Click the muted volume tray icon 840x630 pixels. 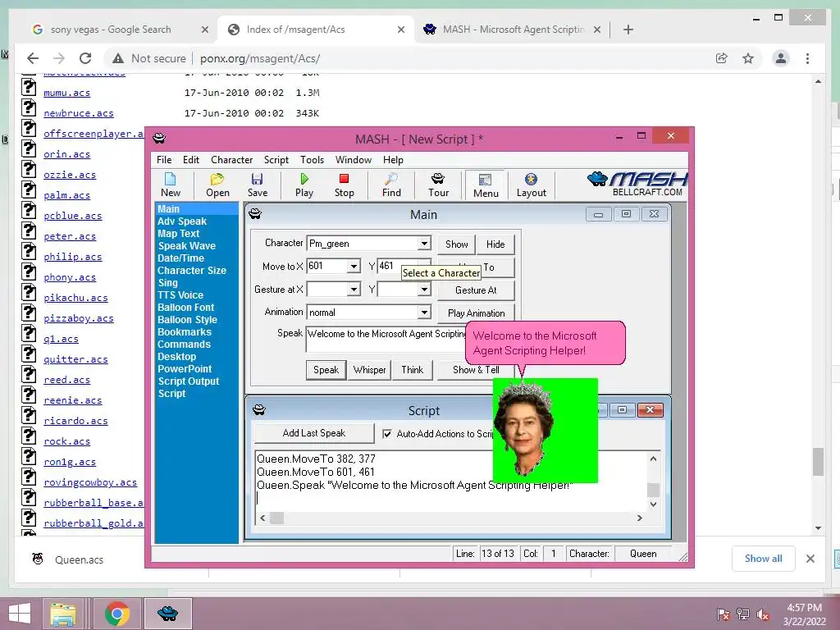tap(763, 614)
